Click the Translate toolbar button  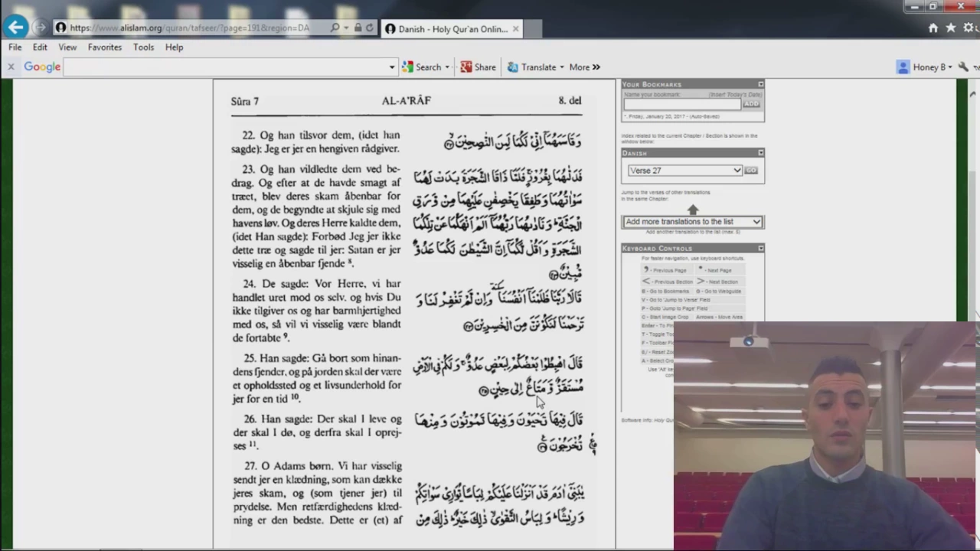pyautogui.click(x=532, y=67)
